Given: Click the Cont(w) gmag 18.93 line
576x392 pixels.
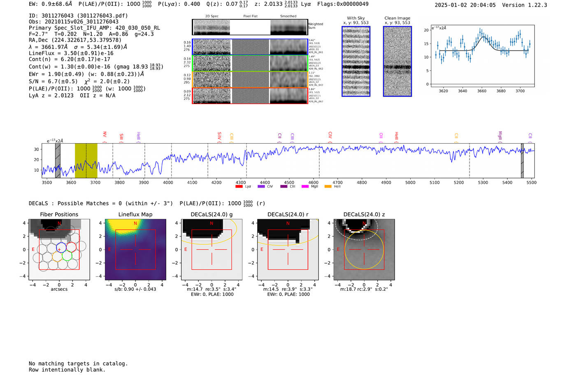Looking at the screenshot, I should (96, 66).
